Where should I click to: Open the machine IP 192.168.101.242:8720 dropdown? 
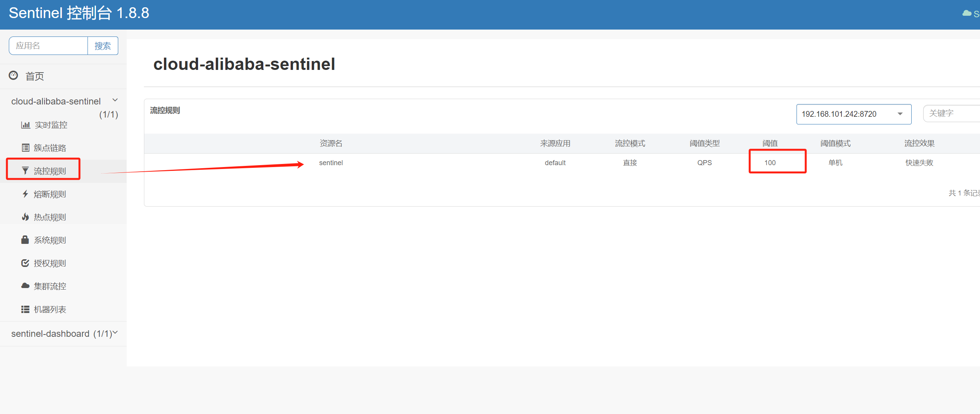(x=853, y=114)
